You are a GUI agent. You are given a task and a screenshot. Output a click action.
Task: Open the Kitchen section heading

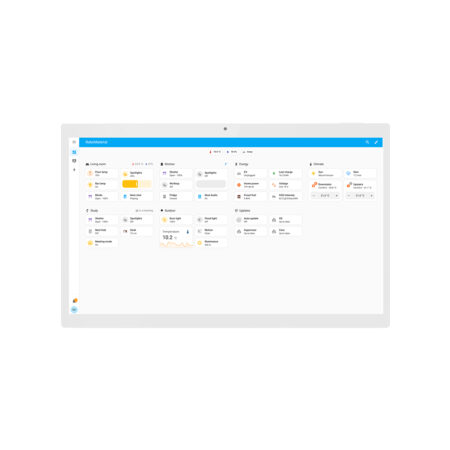168,164
